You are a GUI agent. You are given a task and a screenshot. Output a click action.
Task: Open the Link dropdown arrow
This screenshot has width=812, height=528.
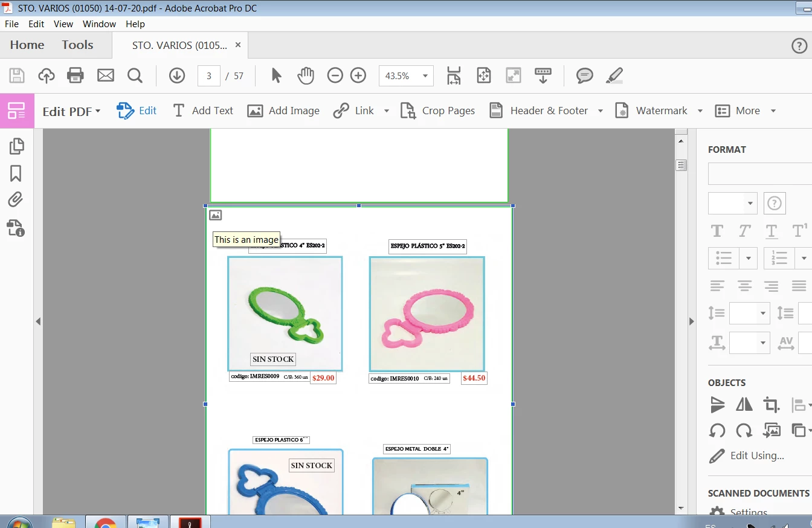click(387, 111)
